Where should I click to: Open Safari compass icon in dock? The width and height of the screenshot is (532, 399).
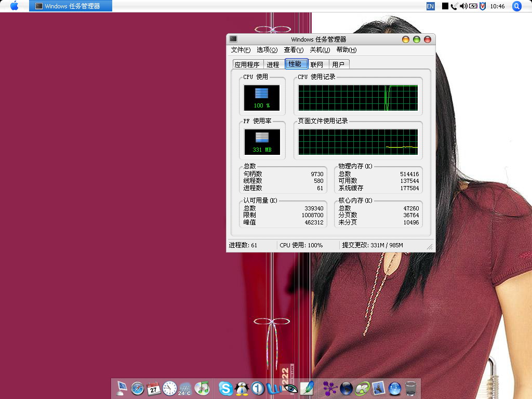pos(137,388)
